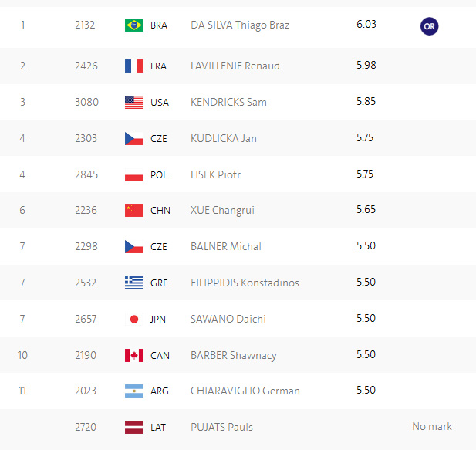
Task: Click bib number 2236
Action: coord(86,210)
